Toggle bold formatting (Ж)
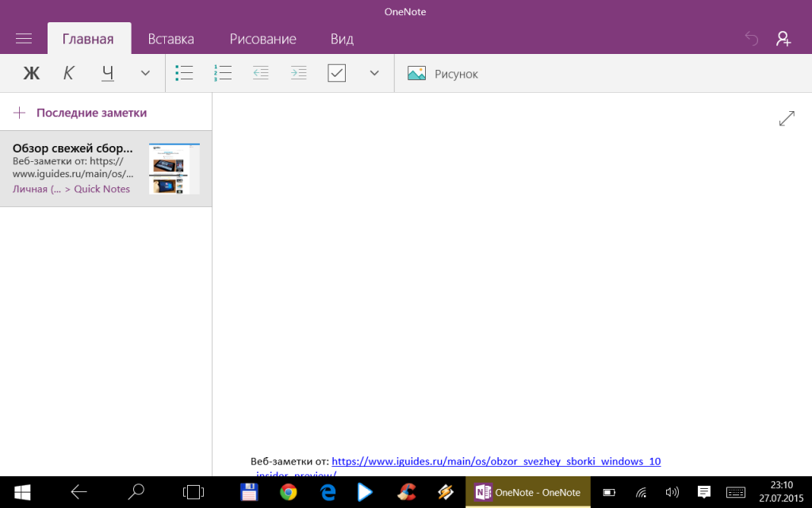812x508 pixels. click(x=31, y=74)
